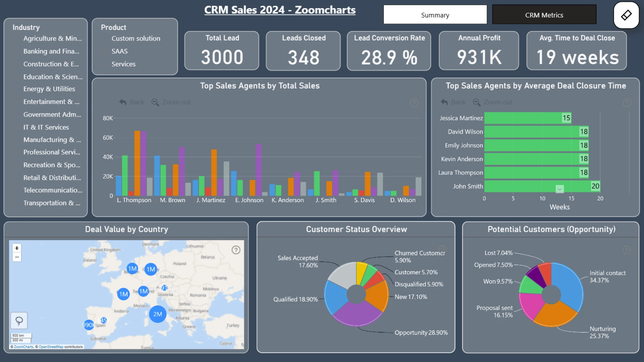Image resolution: width=644 pixels, height=362 pixels.
Task: Filter by Telecommunications industry
Action: [53, 190]
